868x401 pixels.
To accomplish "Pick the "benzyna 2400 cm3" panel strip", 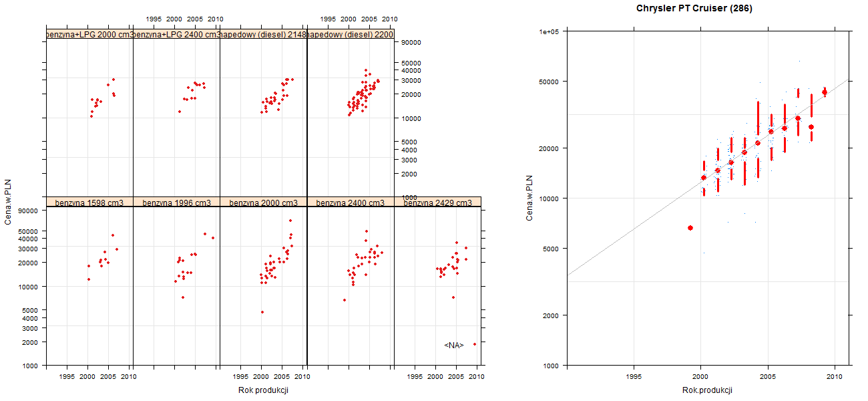I will [351, 202].
